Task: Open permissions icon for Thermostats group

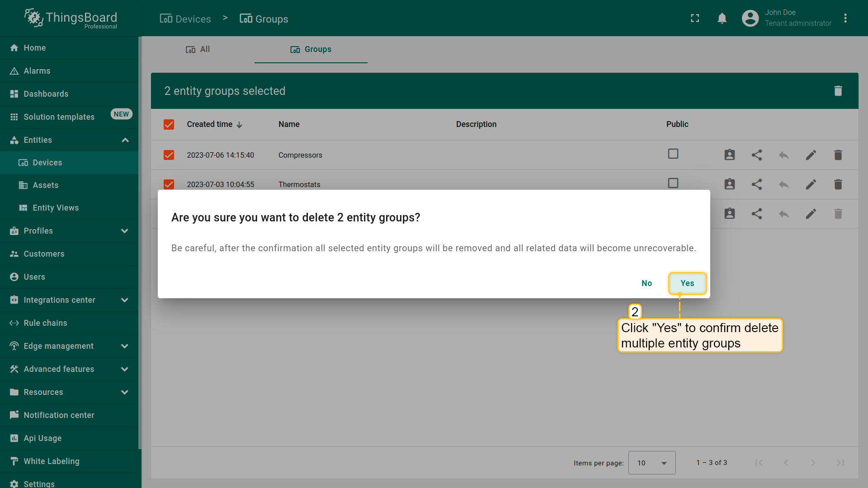Action: pos(729,184)
